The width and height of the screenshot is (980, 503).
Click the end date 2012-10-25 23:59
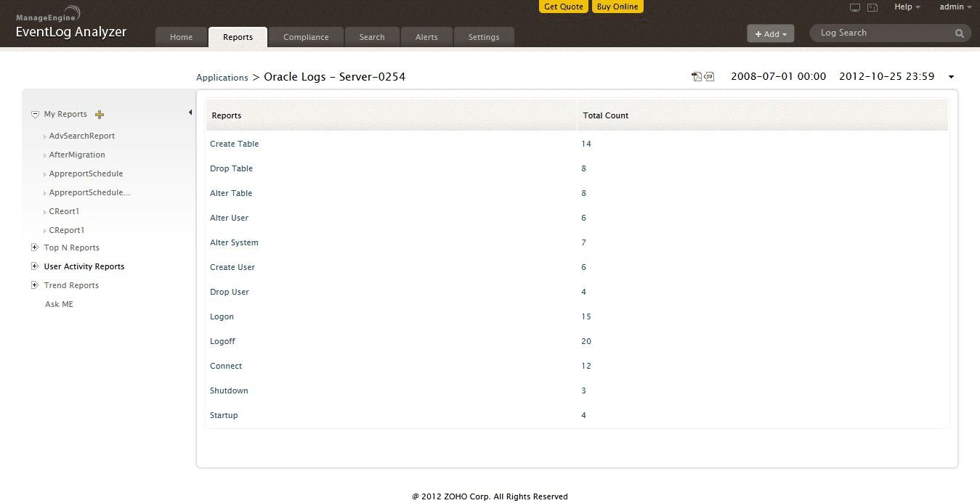coord(886,76)
